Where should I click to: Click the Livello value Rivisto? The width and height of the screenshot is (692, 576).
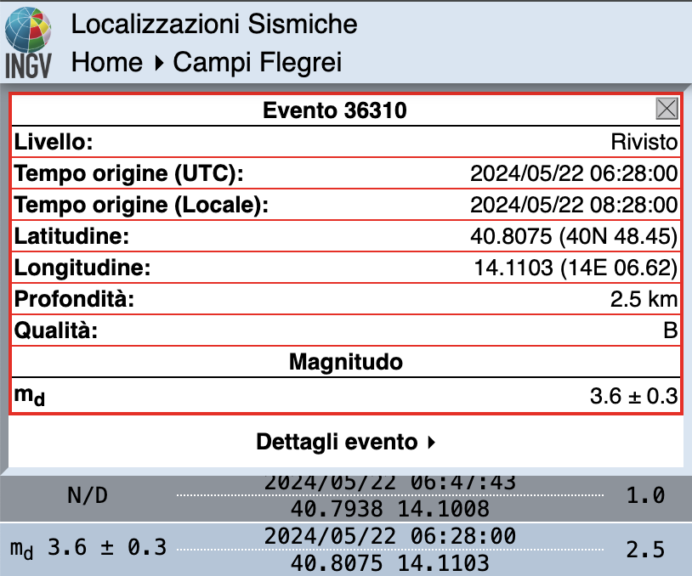(x=644, y=142)
